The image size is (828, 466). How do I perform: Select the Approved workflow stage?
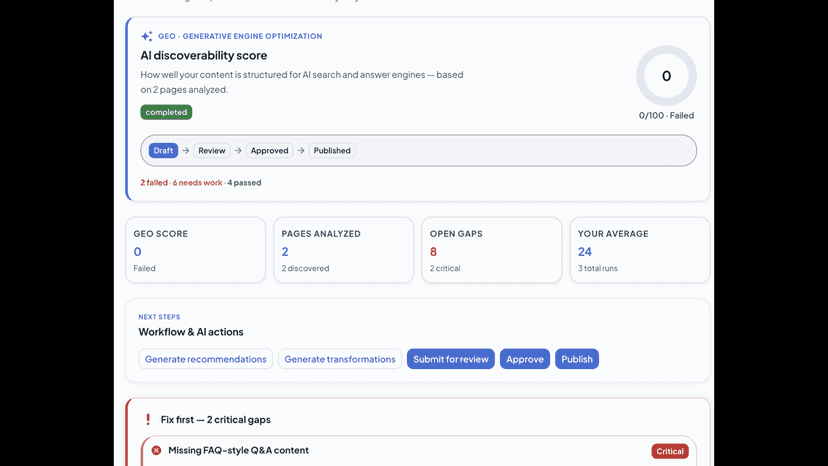pos(269,151)
